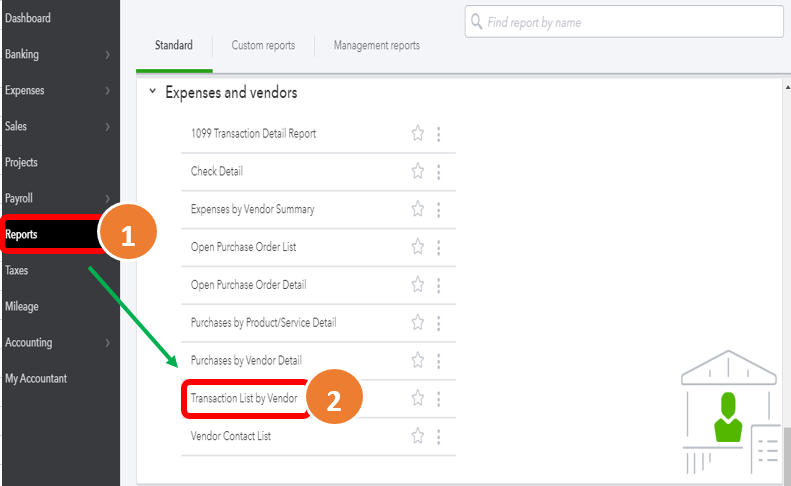Open more options for Open Purchase Order List
This screenshot has height=486, width=791.
[x=438, y=247]
